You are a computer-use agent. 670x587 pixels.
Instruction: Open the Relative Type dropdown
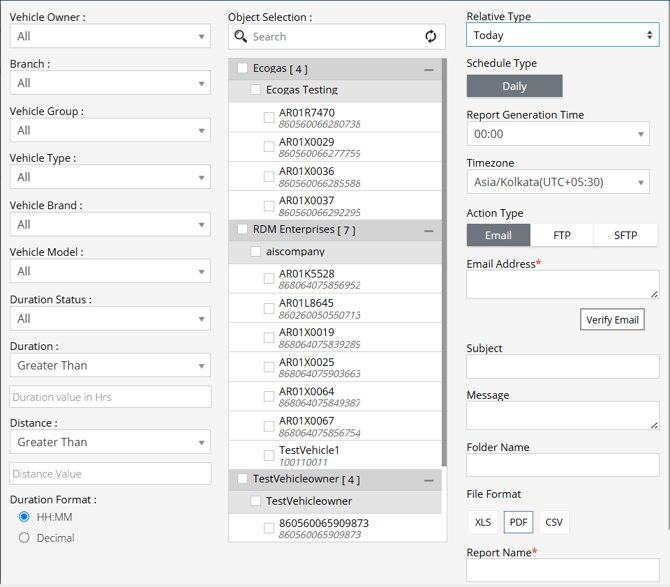click(562, 35)
